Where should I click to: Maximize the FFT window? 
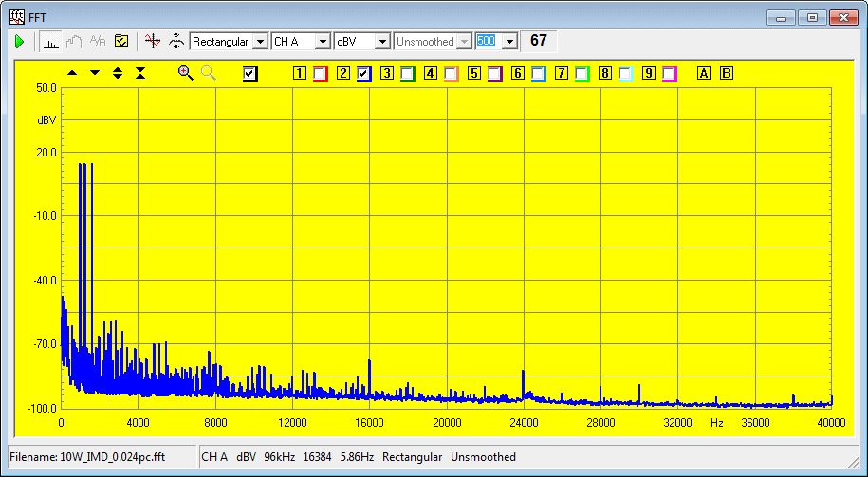pyautogui.click(x=812, y=18)
